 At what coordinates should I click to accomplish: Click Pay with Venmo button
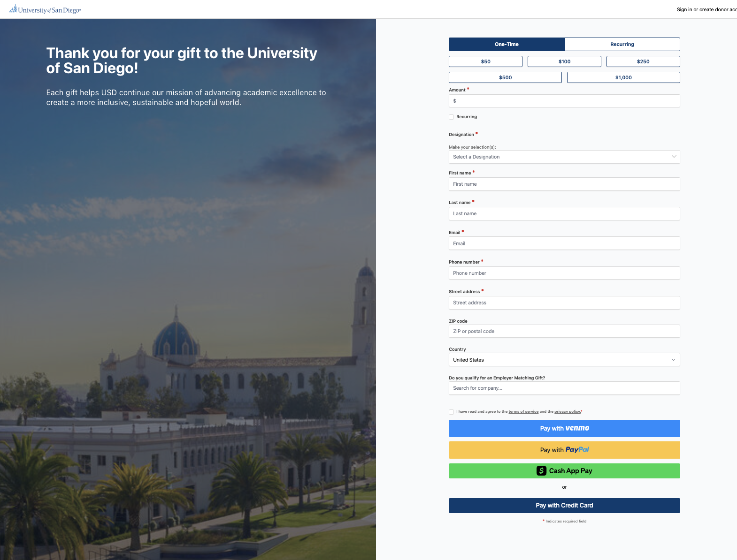[564, 428]
